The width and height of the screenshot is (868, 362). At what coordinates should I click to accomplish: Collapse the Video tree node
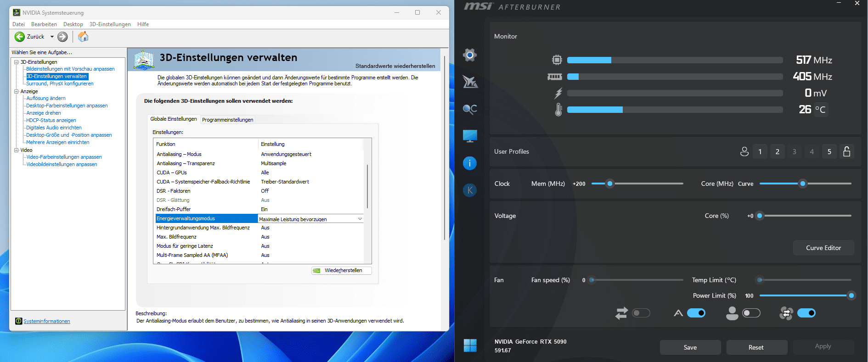click(x=17, y=150)
